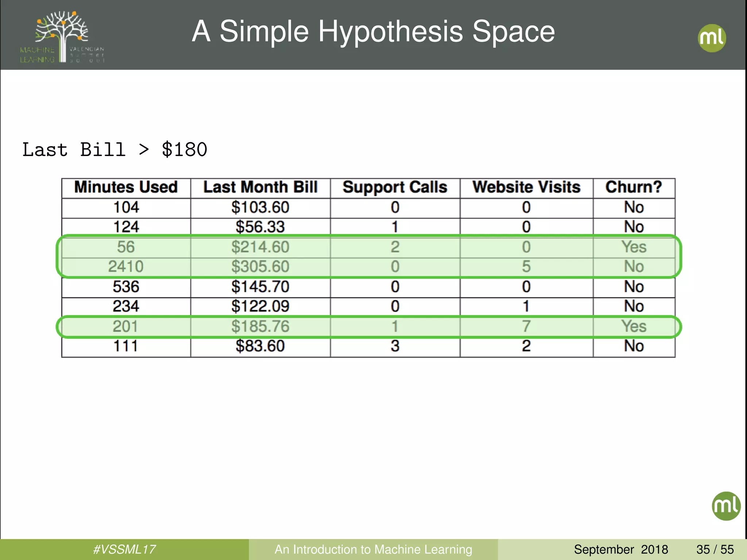Click the 56 minutes cell
This screenshot has width=747, height=560.
point(126,247)
